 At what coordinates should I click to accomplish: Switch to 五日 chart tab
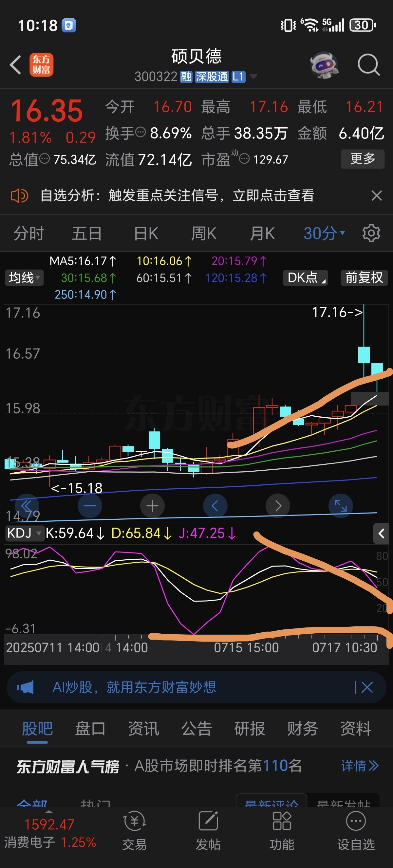pyautogui.click(x=86, y=233)
